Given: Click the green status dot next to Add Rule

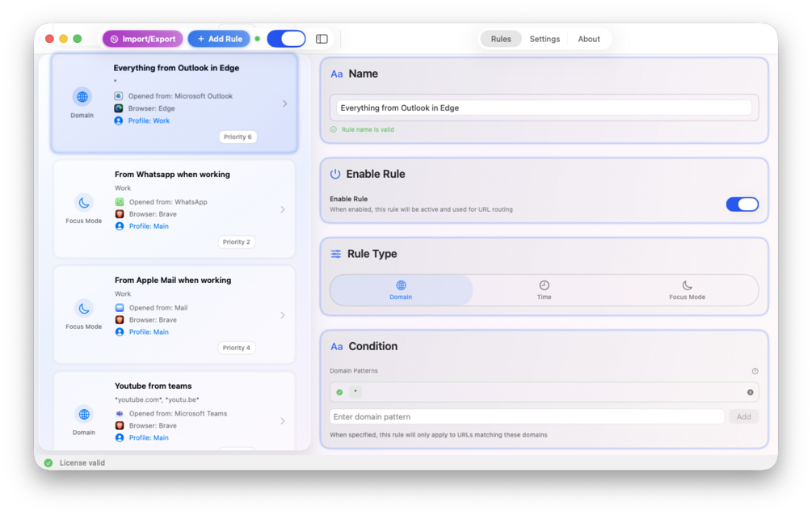Looking at the screenshot, I should pyautogui.click(x=258, y=39).
